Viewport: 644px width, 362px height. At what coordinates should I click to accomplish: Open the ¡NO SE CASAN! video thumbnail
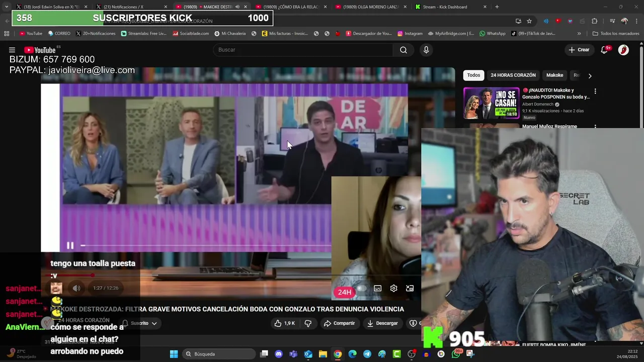pyautogui.click(x=491, y=104)
